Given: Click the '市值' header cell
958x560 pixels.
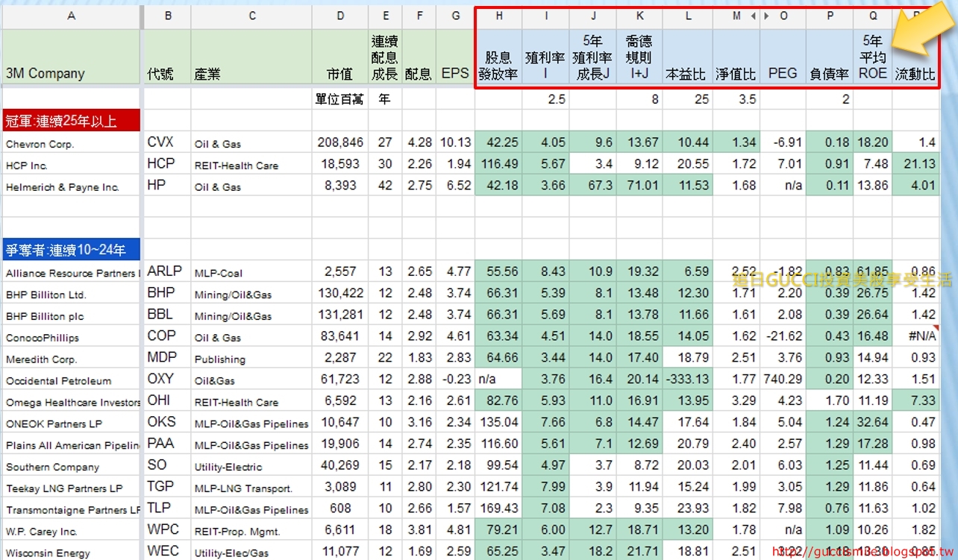Looking at the screenshot, I should click(340, 57).
